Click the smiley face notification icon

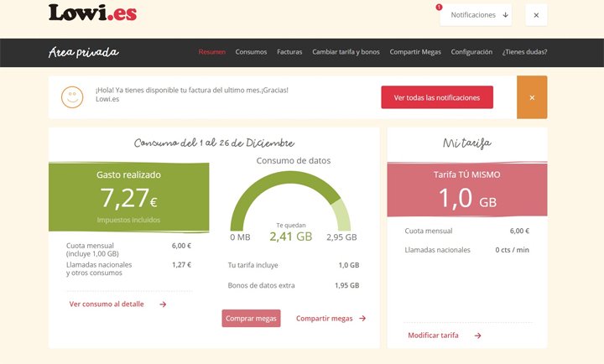[72, 97]
